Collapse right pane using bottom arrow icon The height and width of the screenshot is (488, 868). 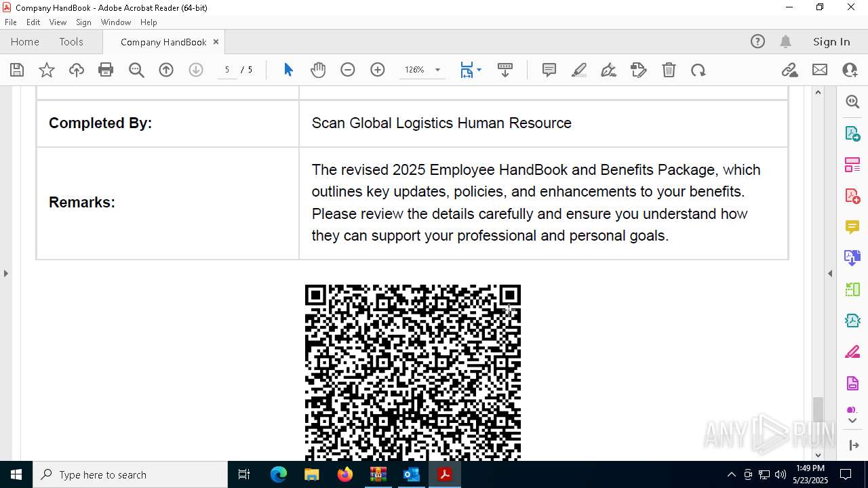click(x=854, y=445)
